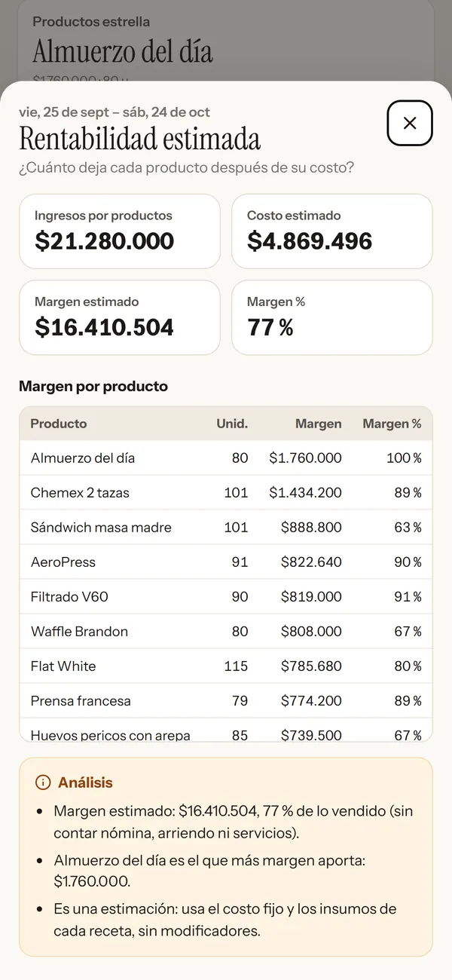The height and width of the screenshot is (980, 452).
Task: Select the AeroPress row
Action: pos(226,562)
